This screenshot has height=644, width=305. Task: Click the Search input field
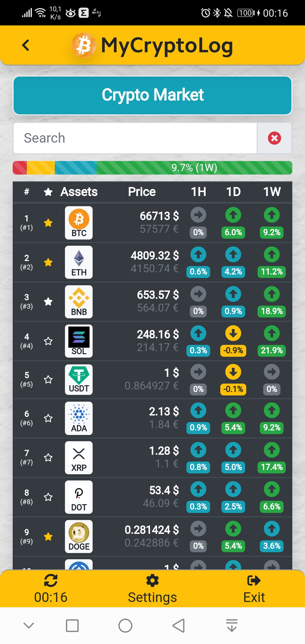135,138
